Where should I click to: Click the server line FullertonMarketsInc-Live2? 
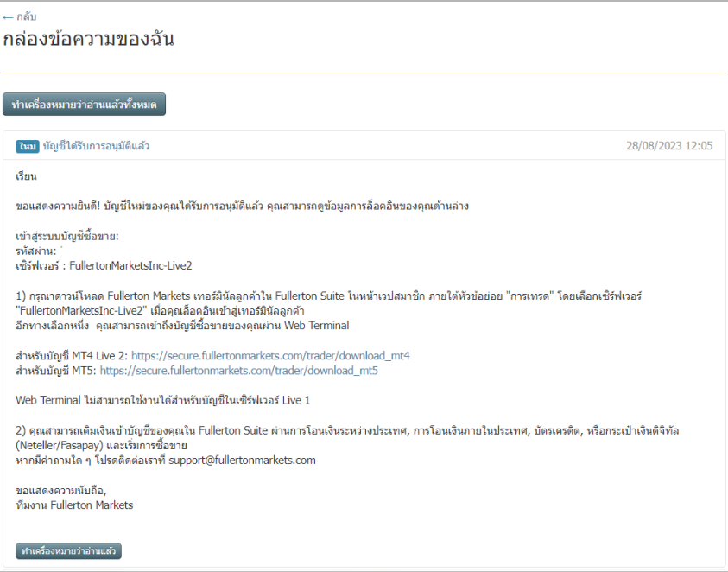[x=104, y=266]
